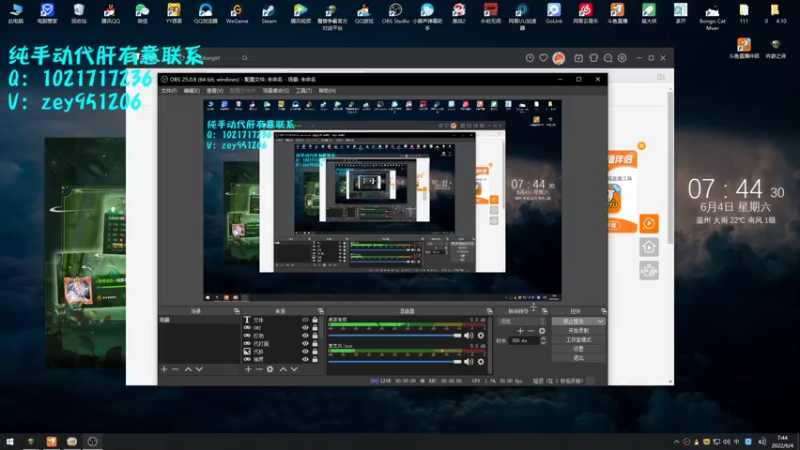Open the 场景集合(S) menu in OBS
The image size is (800, 450).
click(x=276, y=91)
